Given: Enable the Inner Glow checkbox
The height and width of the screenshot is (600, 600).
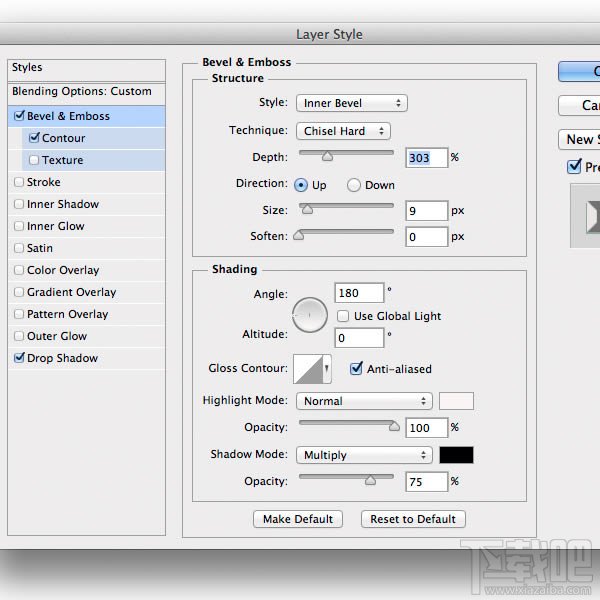Looking at the screenshot, I should (x=19, y=226).
